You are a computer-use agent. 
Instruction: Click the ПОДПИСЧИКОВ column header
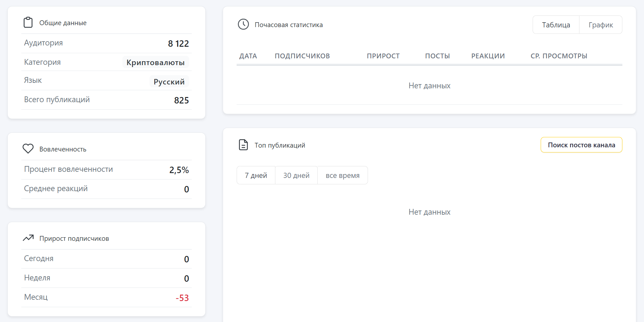(x=302, y=56)
